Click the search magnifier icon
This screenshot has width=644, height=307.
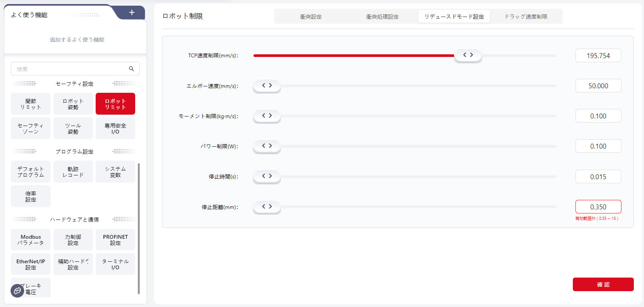pyautogui.click(x=131, y=69)
